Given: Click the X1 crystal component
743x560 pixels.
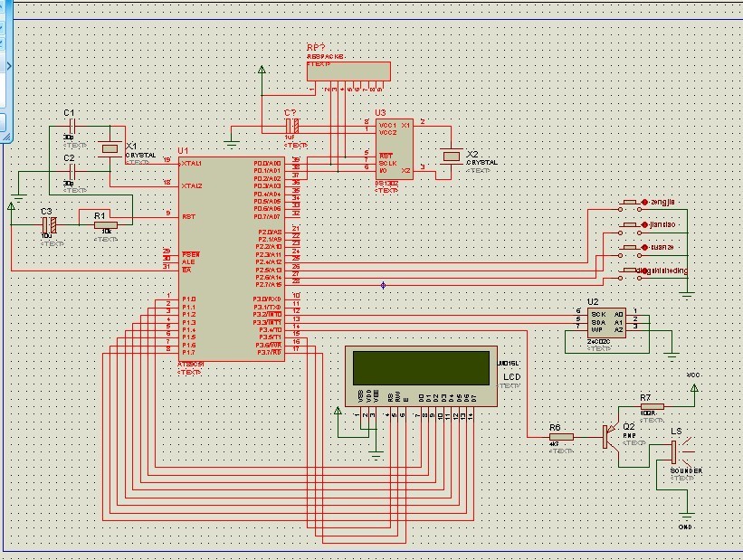Looking at the screenshot, I should tap(110, 147).
